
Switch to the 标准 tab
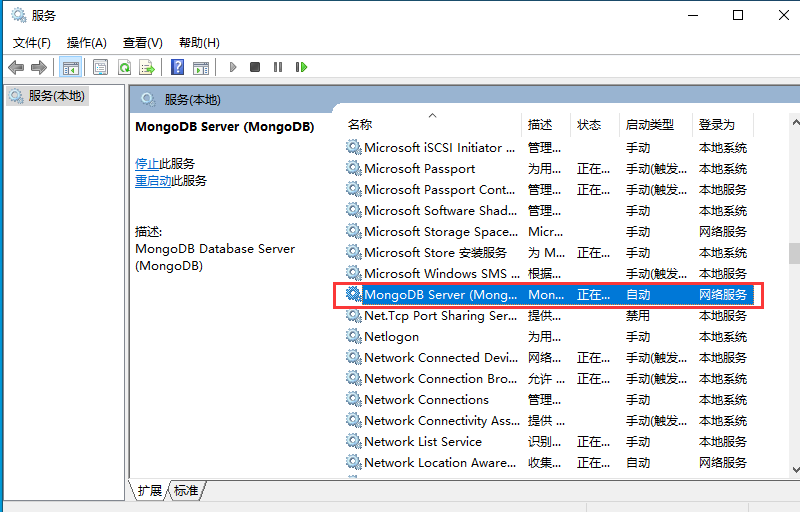[x=186, y=490]
